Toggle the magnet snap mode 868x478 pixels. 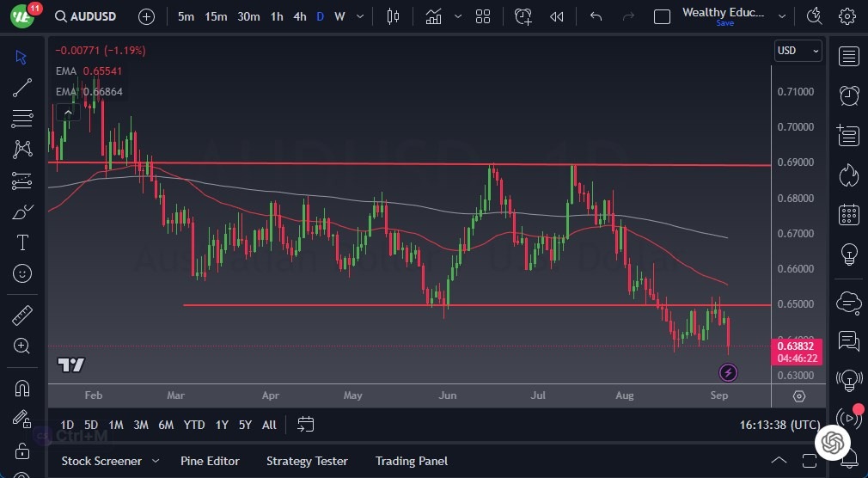click(x=22, y=388)
